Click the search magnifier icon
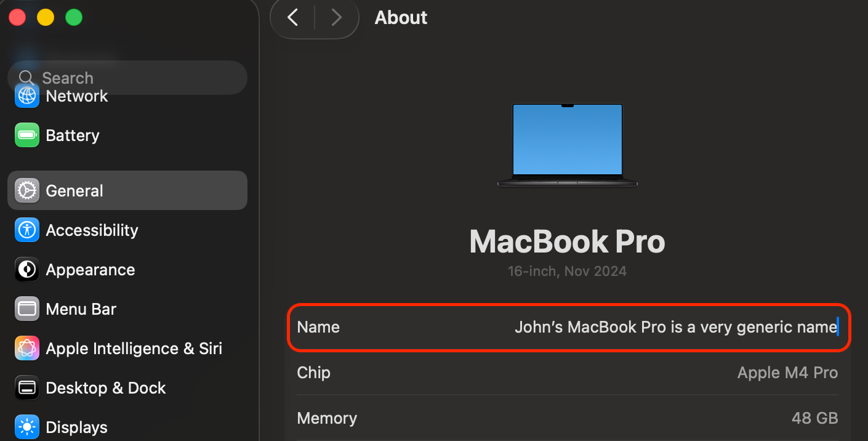868x441 pixels. point(26,78)
